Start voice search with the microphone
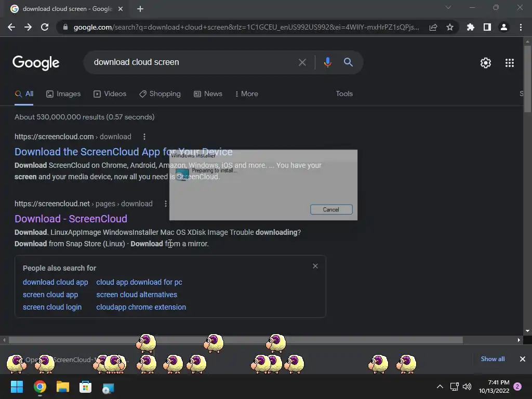 pyautogui.click(x=327, y=62)
